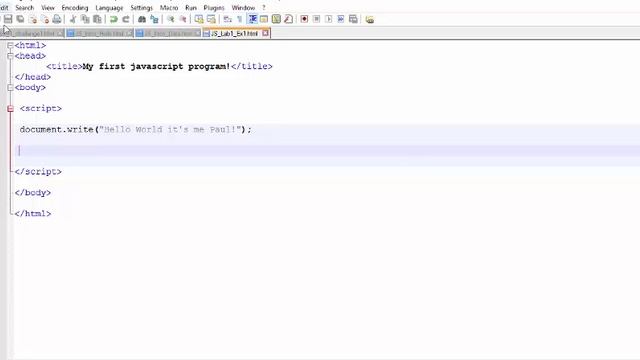Collapse the <html> fold marker
The width and height of the screenshot is (640, 360).
(10, 45)
